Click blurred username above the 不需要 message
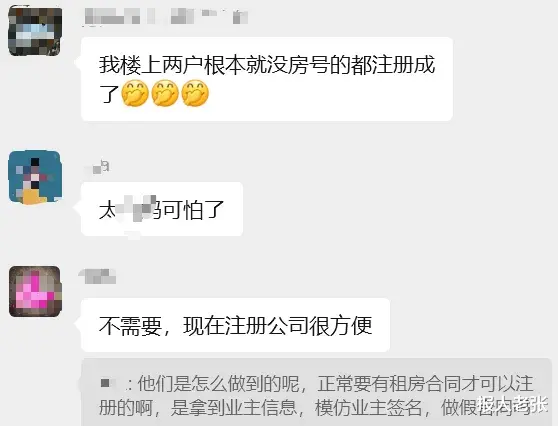This screenshot has width=558, height=426. 98,277
